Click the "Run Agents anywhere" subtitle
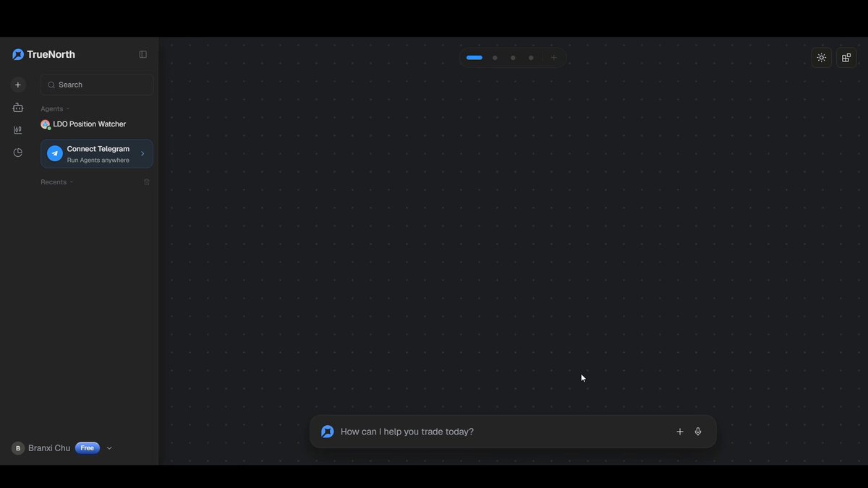This screenshot has width=868, height=488. coord(98,160)
